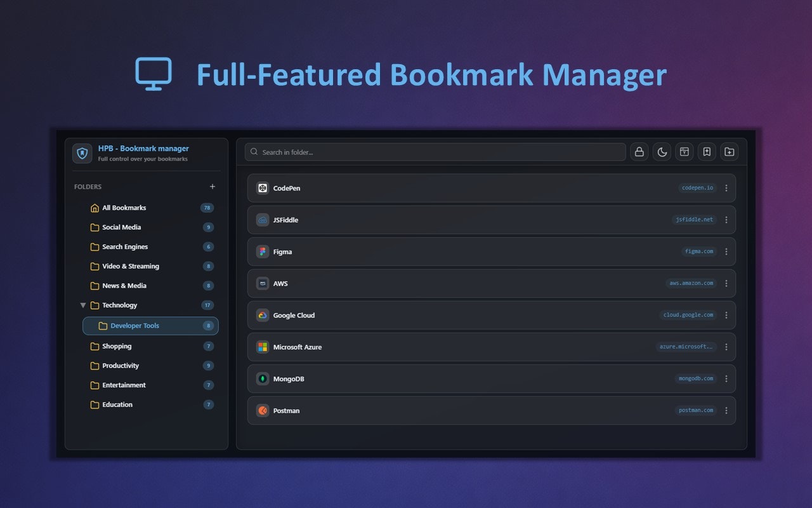Image resolution: width=812 pixels, height=508 pixels.
Task: Open the Postman row's three-dot menu
Action: tap(726, 410)
